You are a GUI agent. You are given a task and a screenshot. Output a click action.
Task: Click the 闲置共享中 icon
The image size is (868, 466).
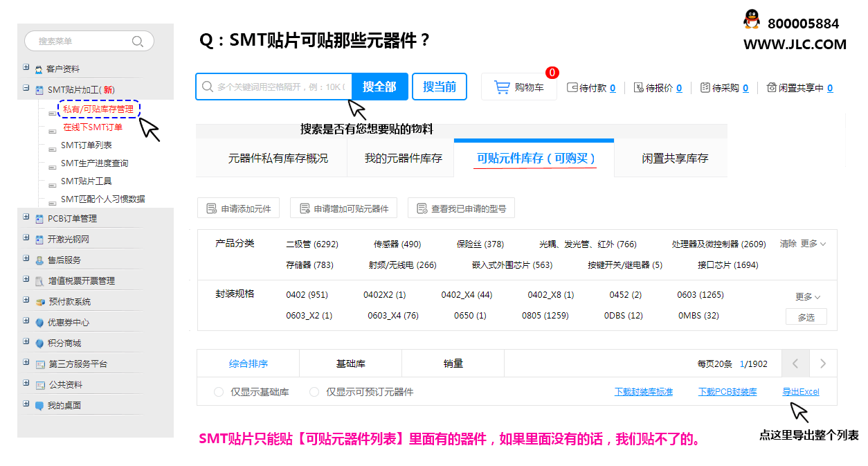click(x=771, y=88)
